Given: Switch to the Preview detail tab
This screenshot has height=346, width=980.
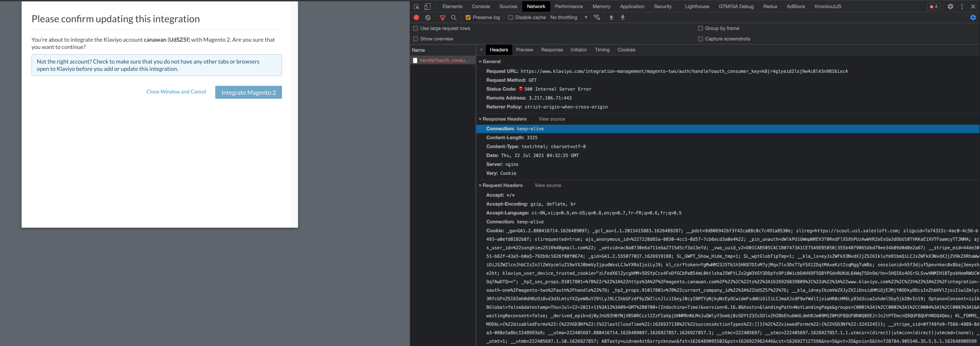Looking at the screenshot, I should pyautogui.click(x=524, y=50).
